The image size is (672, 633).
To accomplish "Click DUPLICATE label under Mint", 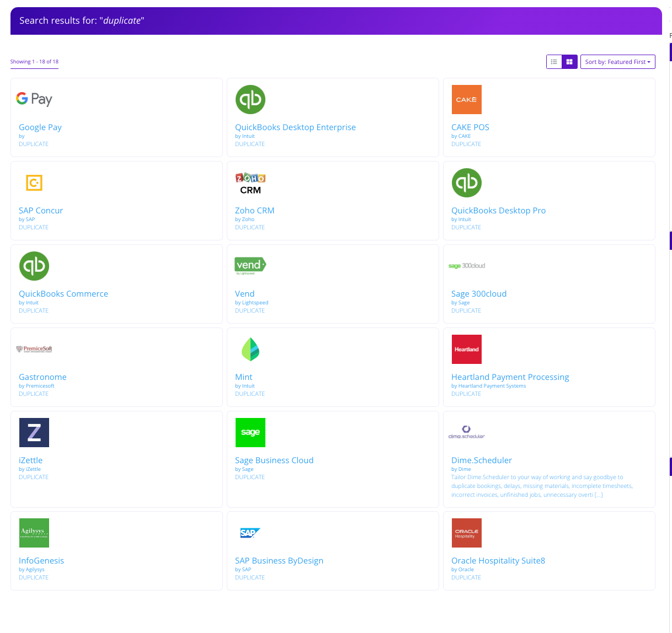I will point(250,394).
